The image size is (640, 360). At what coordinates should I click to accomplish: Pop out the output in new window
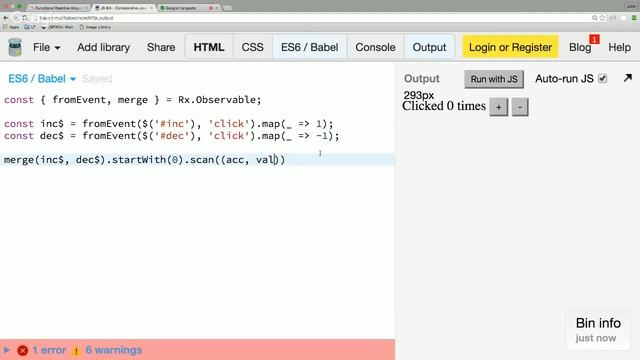[x=628, y=78]
